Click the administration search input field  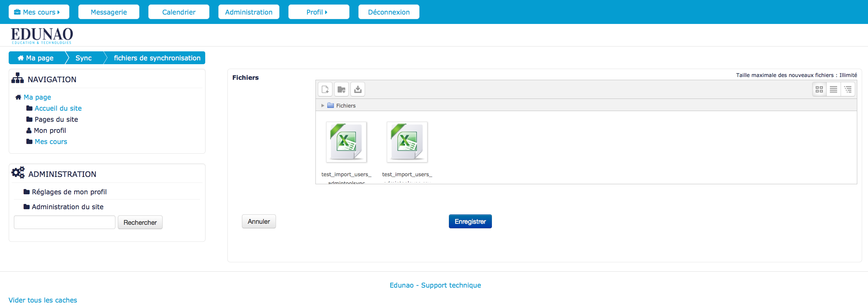[64, 222]
